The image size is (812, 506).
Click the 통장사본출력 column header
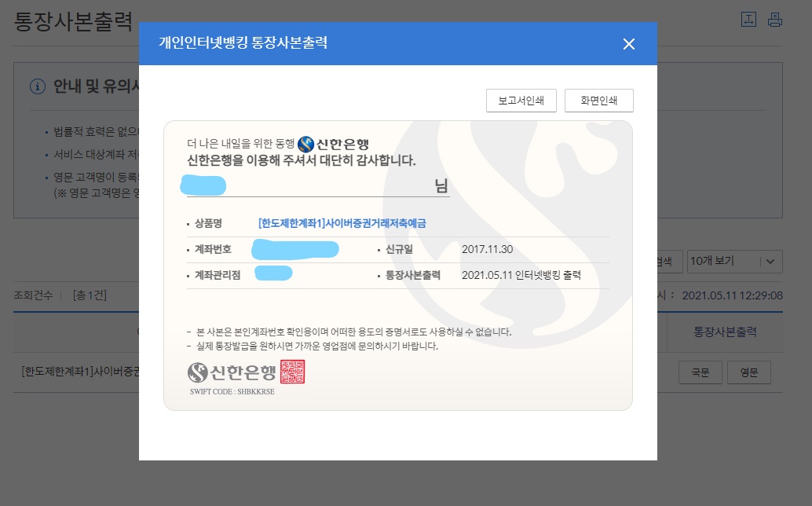[725, 332]
